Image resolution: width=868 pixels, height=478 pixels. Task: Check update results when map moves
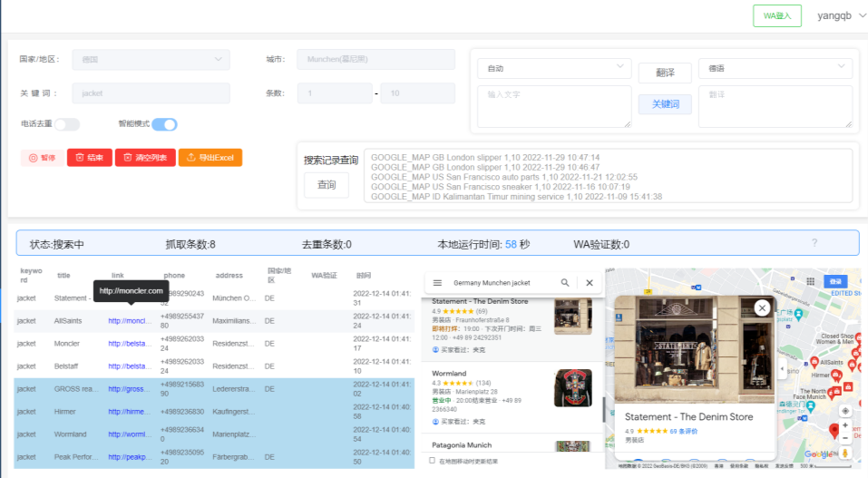[x=433, y=460]
